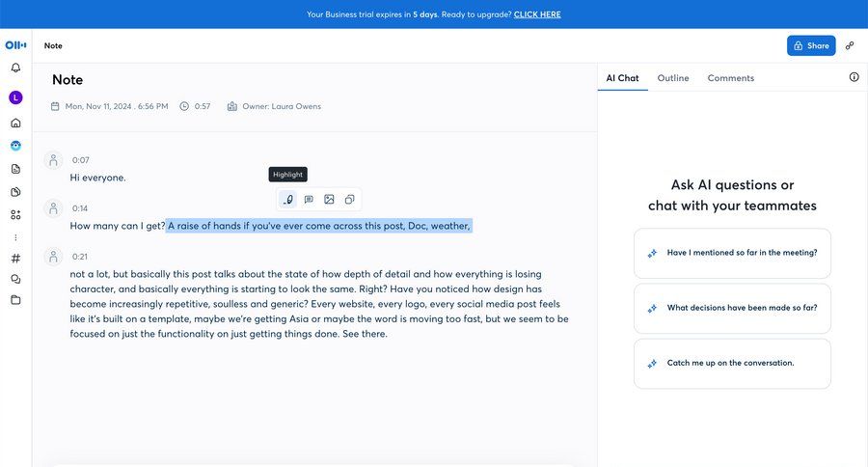The height and width of the screenshot is (467, 868).
Task: Open My Conversations document icon
Action: pyautogui.click(x=15, y=169)
